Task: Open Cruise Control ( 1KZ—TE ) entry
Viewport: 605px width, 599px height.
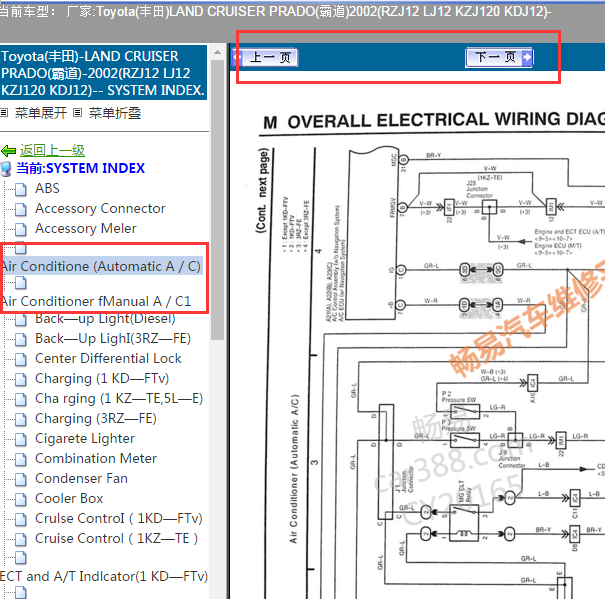Action: pyautogui.click(x=116, y=538)
